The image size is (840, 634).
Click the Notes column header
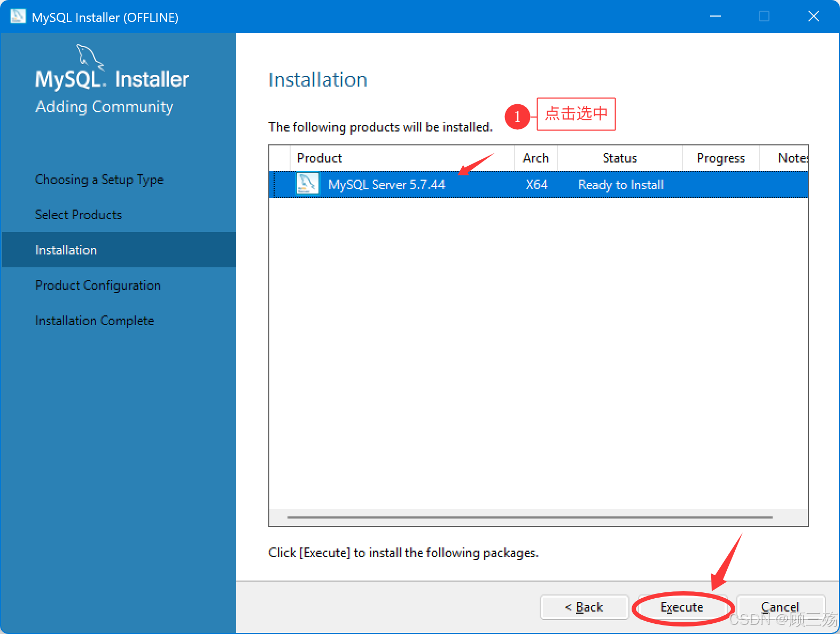point(784,158)
